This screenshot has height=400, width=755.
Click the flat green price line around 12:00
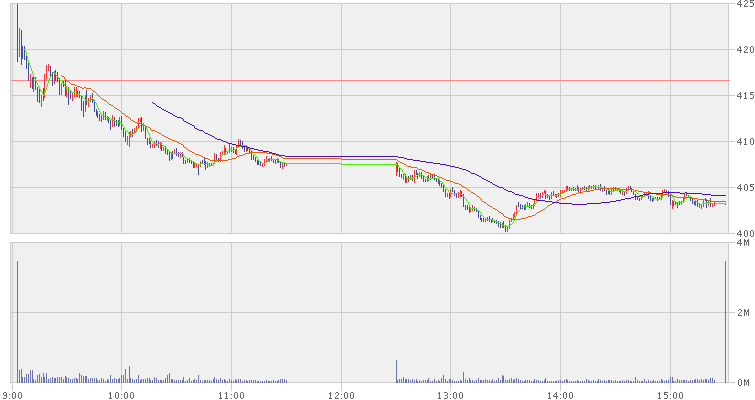click(368, 164)
